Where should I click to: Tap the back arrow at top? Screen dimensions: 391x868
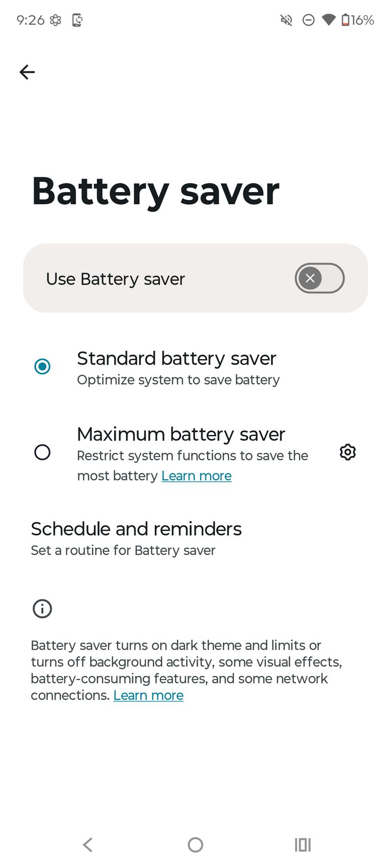click(27, 72)
